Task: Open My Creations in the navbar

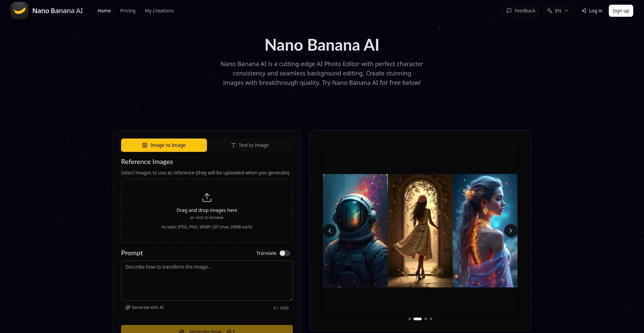Action: (x=159, y=11)
